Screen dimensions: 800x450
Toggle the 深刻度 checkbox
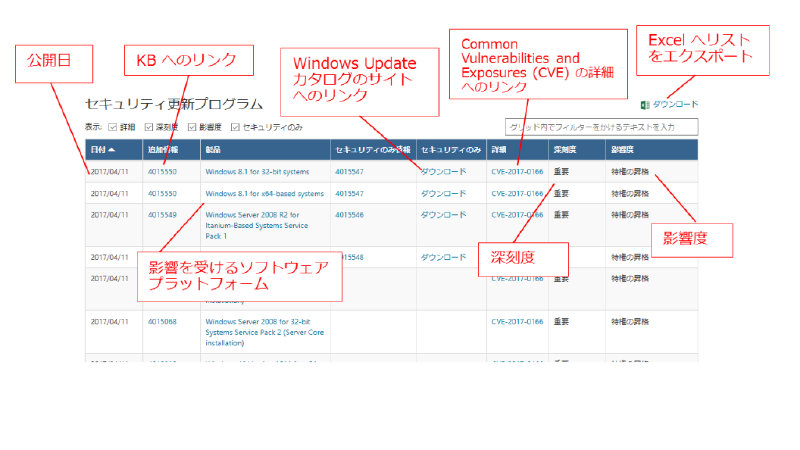(149, 127)
